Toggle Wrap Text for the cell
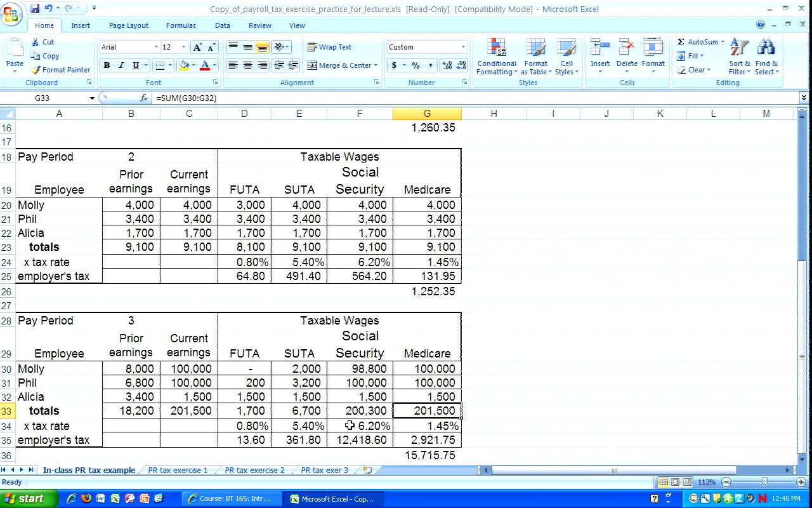 click(x=329, y=47)
